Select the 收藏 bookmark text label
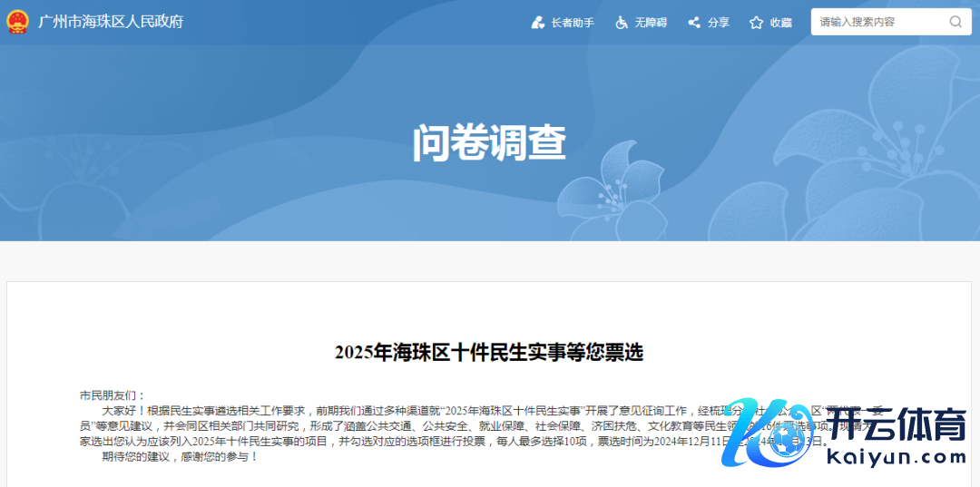The image size is (980, 487). (781, 23)
